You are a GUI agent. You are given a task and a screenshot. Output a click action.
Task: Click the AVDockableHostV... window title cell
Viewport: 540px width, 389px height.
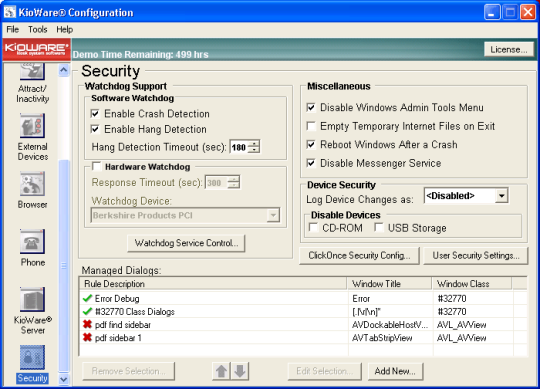pyautogui.click(x=390, y=325)
